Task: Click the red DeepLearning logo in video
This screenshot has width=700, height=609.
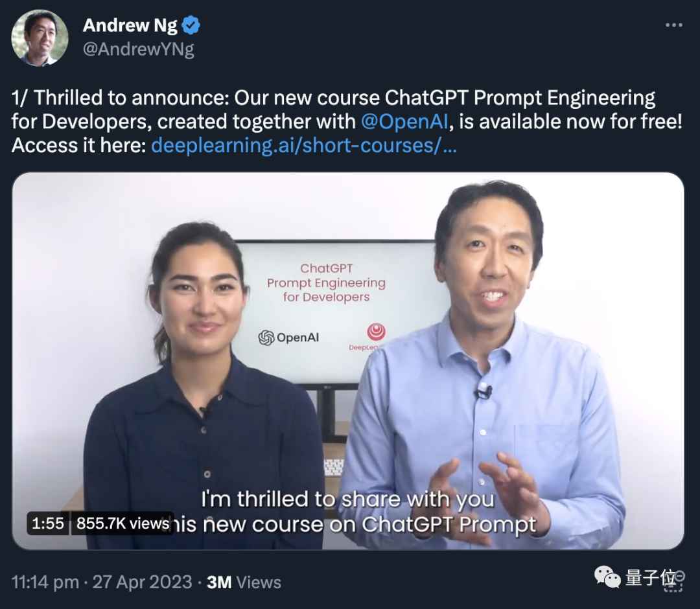Action: (376, 332)
